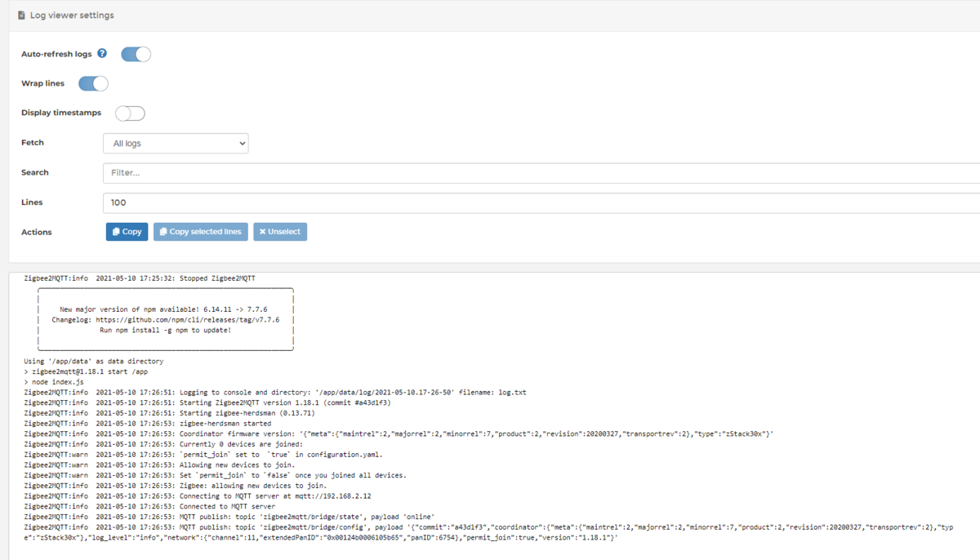Open the Auto-refresh logs help icon
The image size is (980, 560).
(x=102, y=53)
